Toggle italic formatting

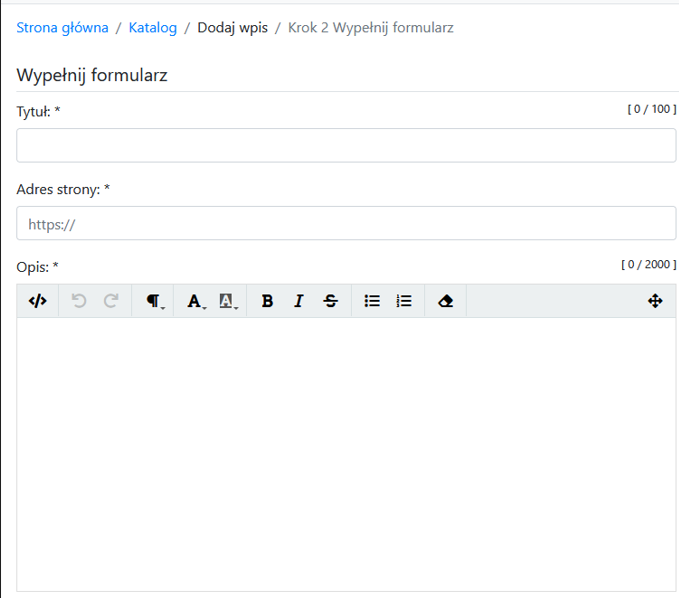click(x=298, y=301)
